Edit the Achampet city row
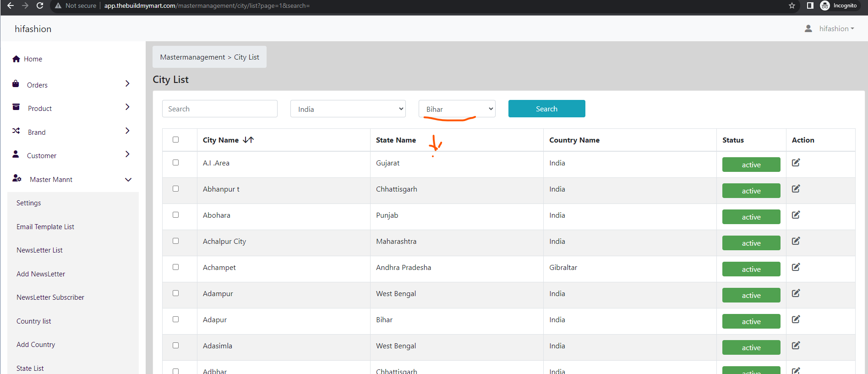Image resolution: width=868 pixels, height=374 pixels. pos(796,267)
